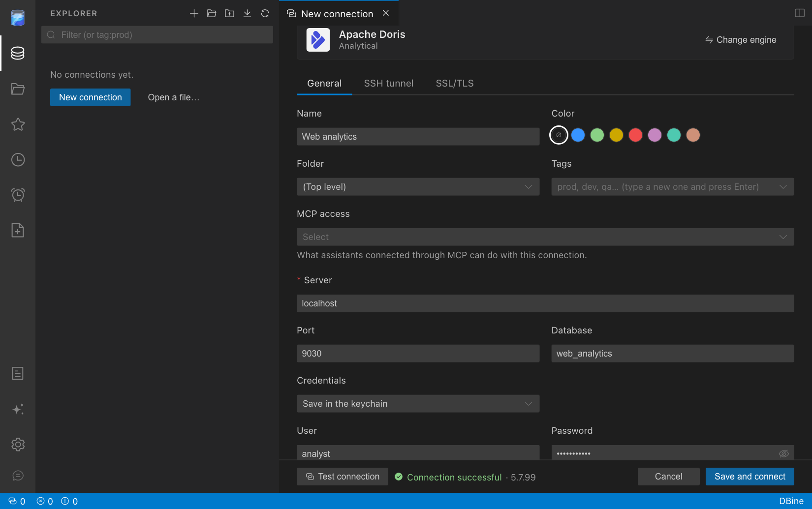This screenshot has height=509, width=812.
Task: Click Change engine
Action: click(741, 40)
